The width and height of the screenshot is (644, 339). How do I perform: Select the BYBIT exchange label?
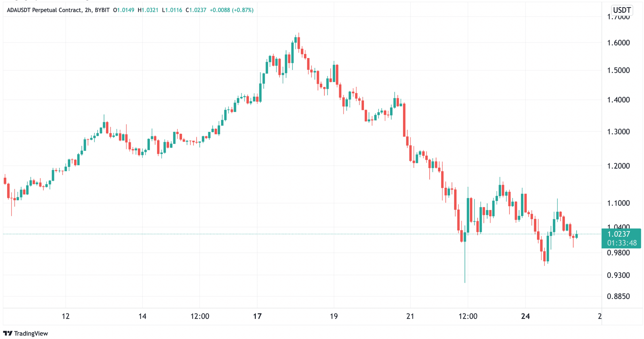(x=102, y=10)
